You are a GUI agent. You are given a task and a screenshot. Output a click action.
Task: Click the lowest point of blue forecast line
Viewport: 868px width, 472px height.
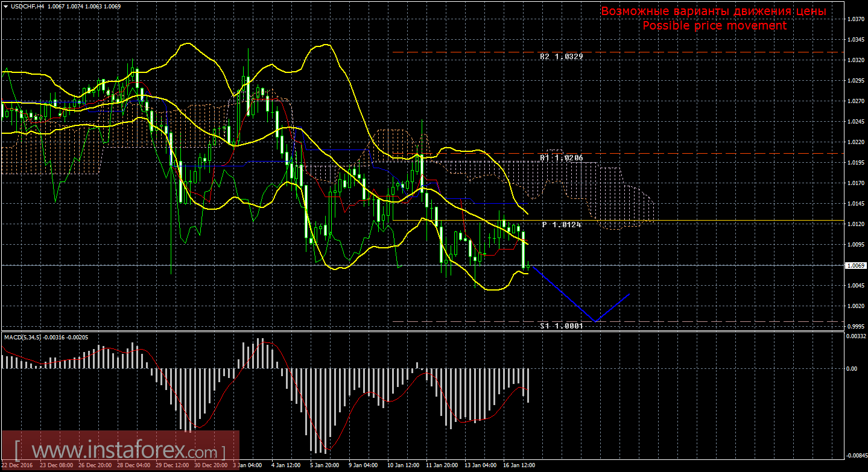[595, 321]
